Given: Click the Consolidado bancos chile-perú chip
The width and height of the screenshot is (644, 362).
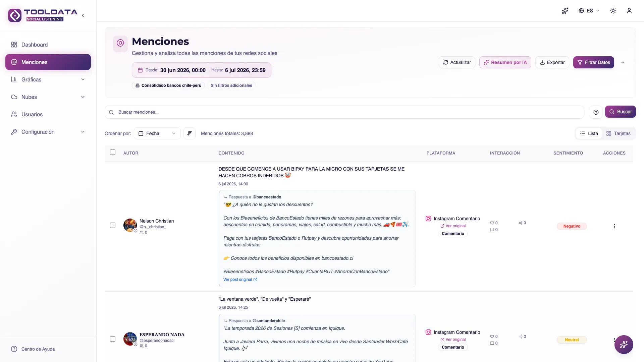Looking at the screenshot, I should tap(168, 85).
